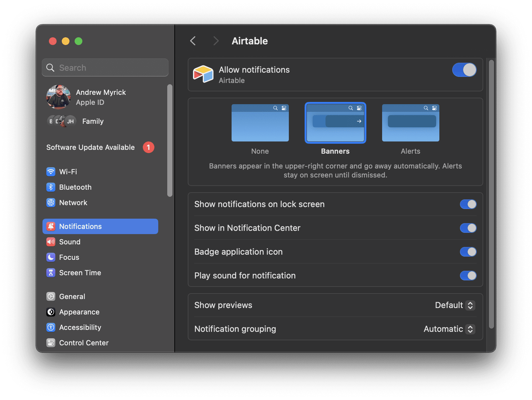Click the Sound speaker icon
The image size is (532, 400).
point(51,242)
